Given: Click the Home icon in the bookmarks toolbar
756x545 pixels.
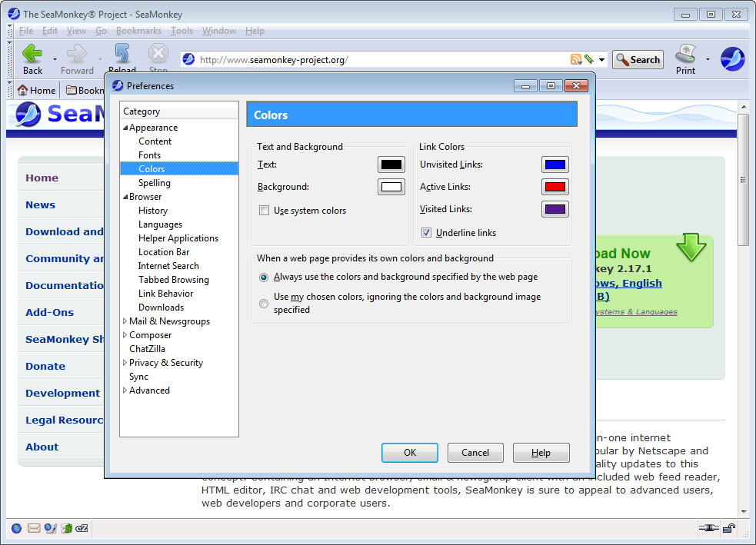Looking at the screenshot, I should pyautogui.click(x=22, y=90).
